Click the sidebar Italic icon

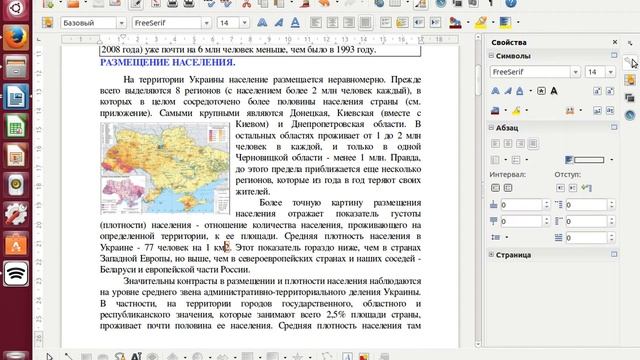[x=508, y=91]
